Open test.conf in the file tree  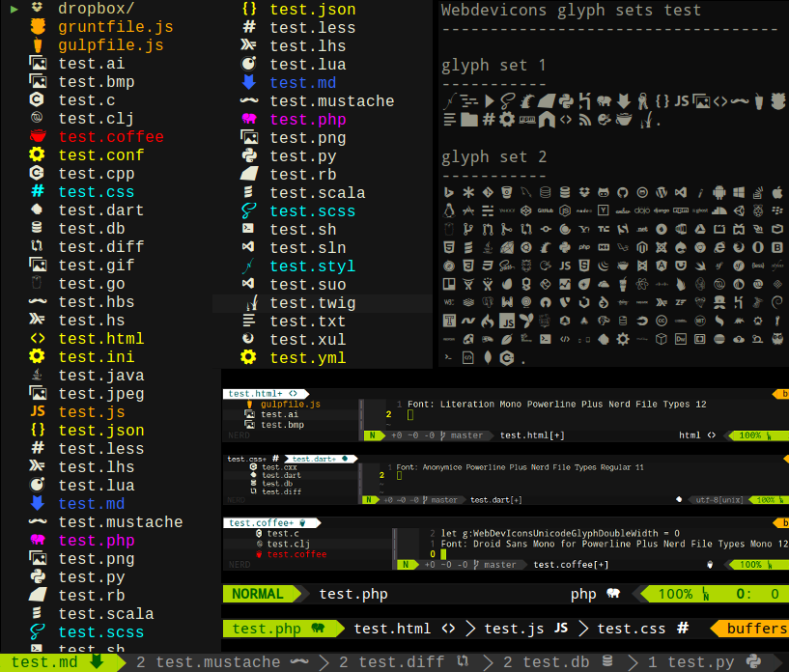tap(101, 154)
